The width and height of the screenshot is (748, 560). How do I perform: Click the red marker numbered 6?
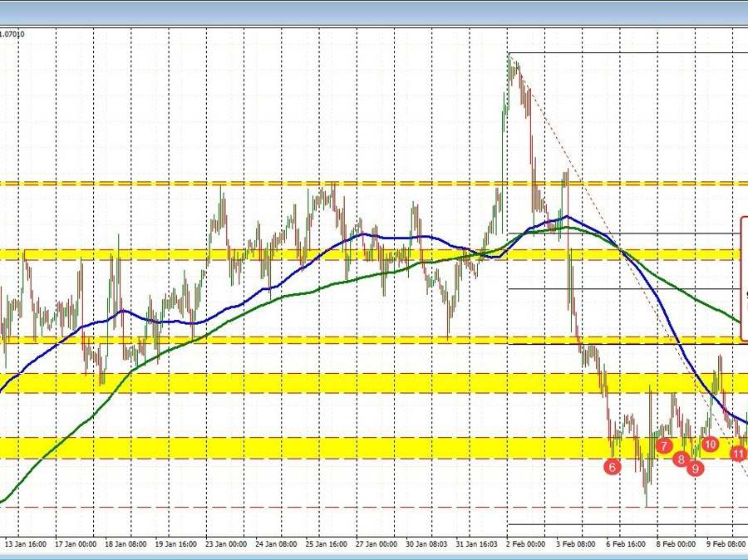613,467
